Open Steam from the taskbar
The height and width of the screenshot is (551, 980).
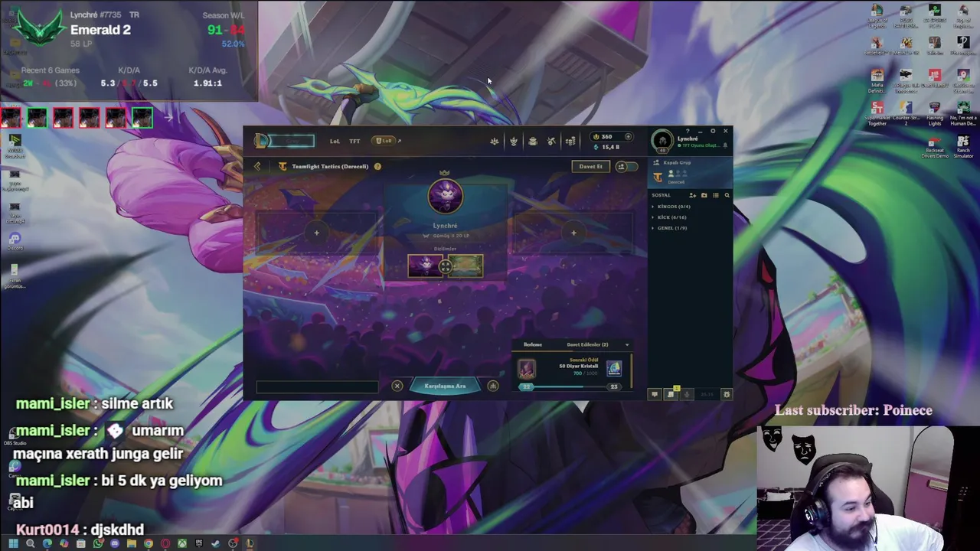[x=216, y=544]
